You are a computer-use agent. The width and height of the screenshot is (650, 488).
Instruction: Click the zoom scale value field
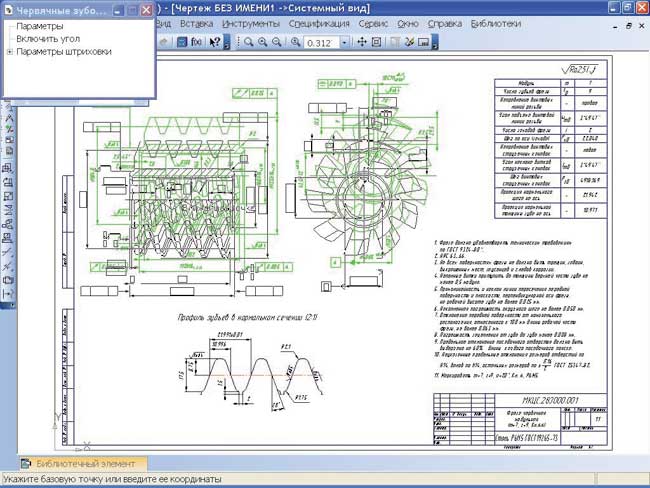pos(321,43)
